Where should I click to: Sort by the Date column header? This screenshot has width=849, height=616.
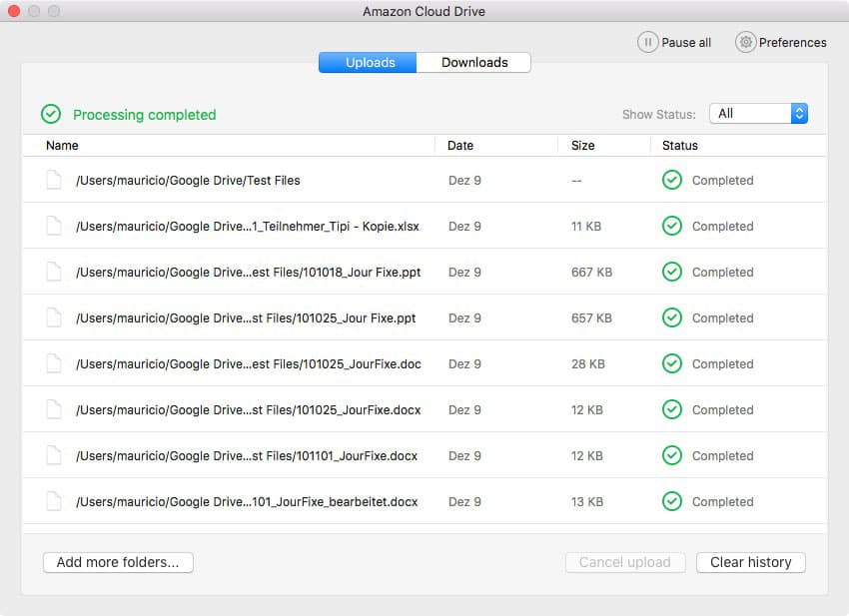point(460,146)
